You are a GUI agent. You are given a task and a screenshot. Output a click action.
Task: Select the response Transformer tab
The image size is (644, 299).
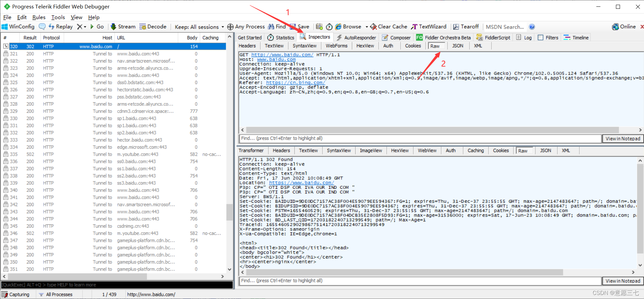[x=251, y=151]
